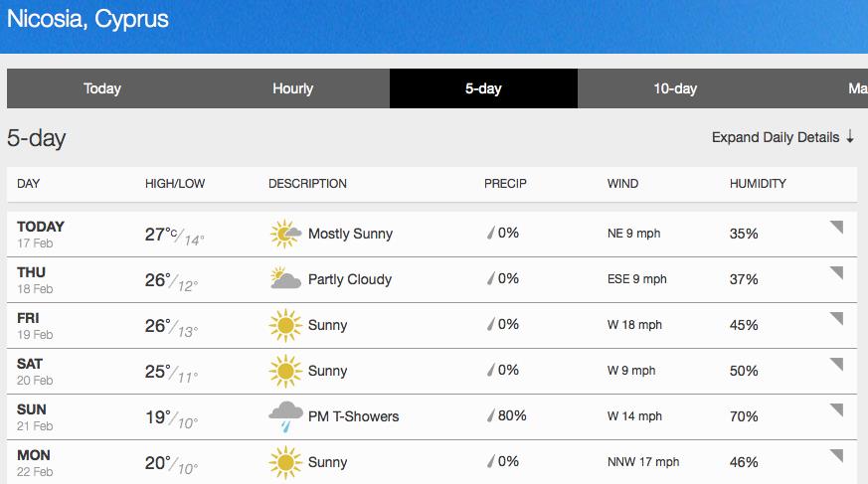The image size is (868, 484).
Task: Expand the SUN 21 Feb row details triangle
Action: pos(836,409)
